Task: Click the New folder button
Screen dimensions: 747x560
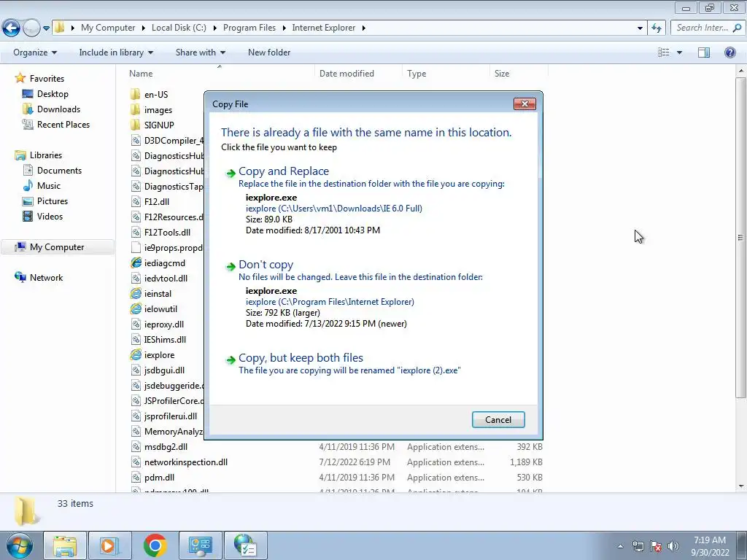Action: click(x=269, y=52)
